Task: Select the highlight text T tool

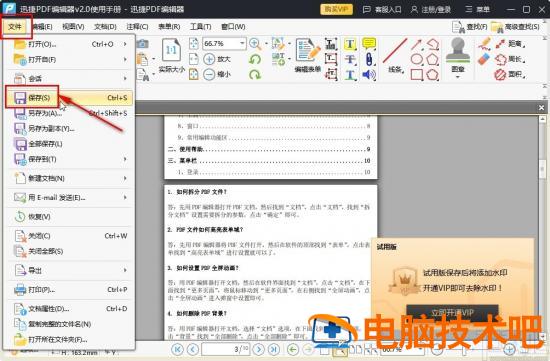Action: [350, 44]
